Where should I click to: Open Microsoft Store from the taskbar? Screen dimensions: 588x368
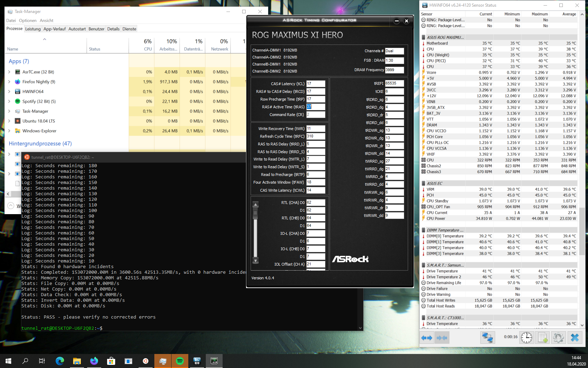111,361
